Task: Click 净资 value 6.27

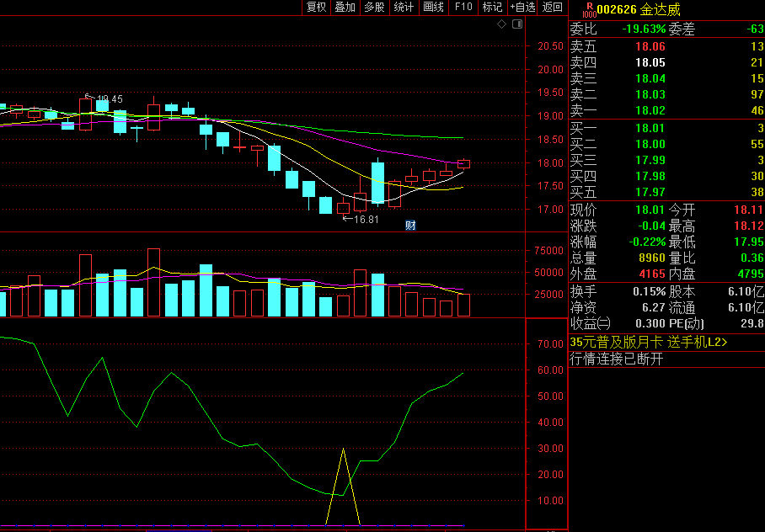Action: pos(654,308)
